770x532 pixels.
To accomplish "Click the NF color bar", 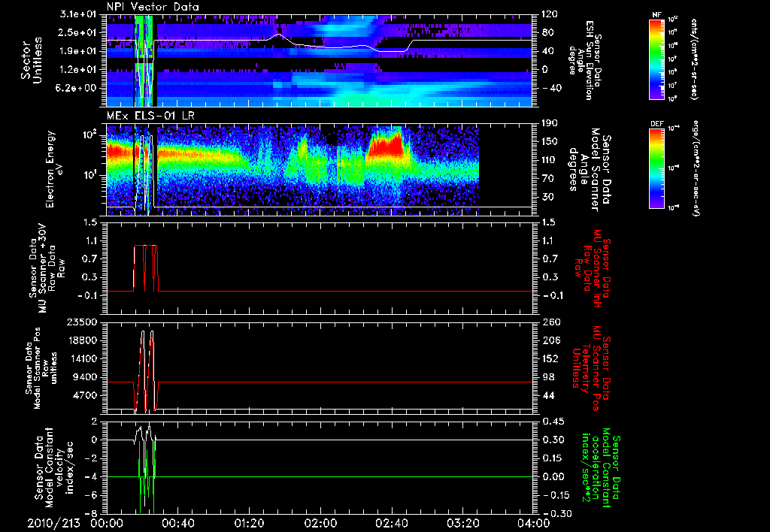I will (x=657, y=59).
